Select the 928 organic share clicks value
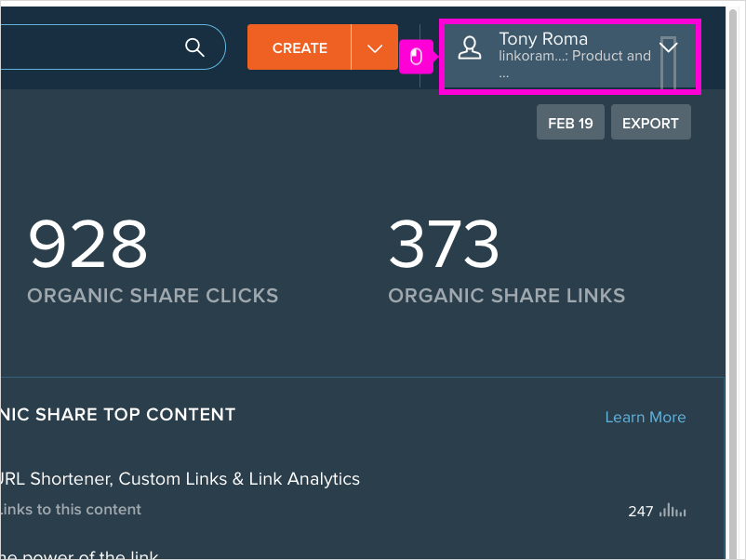This screenshot has width=746, height=560. pyautogui.click(x=87, y=244)
